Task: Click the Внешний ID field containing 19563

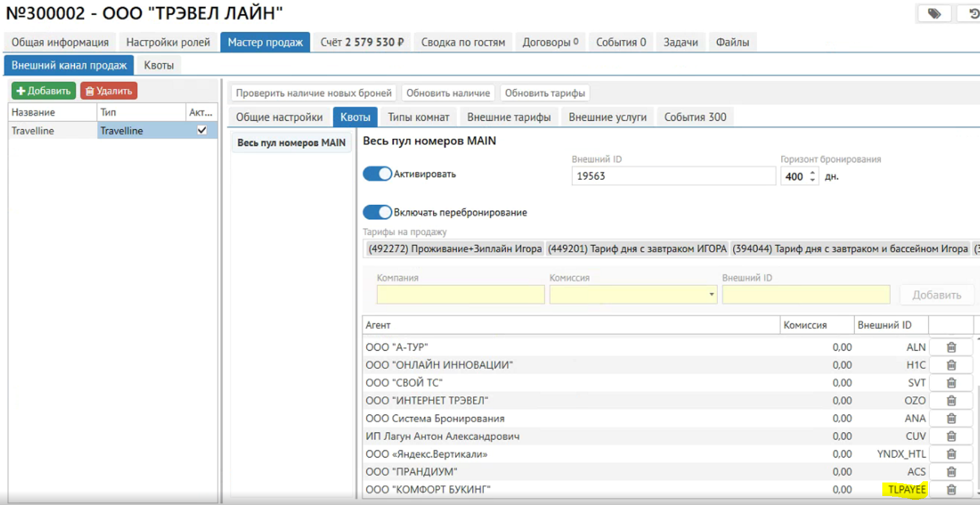Action: click(x=673, y=176)
